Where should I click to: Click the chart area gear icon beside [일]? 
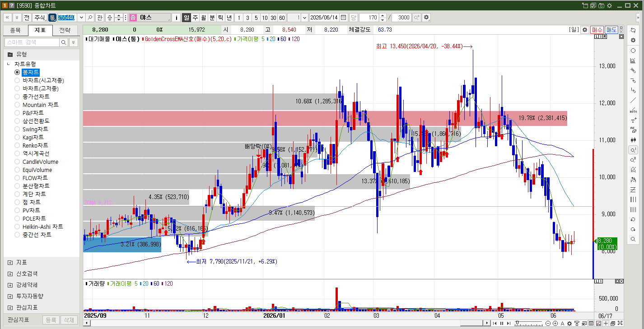point(585,30)
